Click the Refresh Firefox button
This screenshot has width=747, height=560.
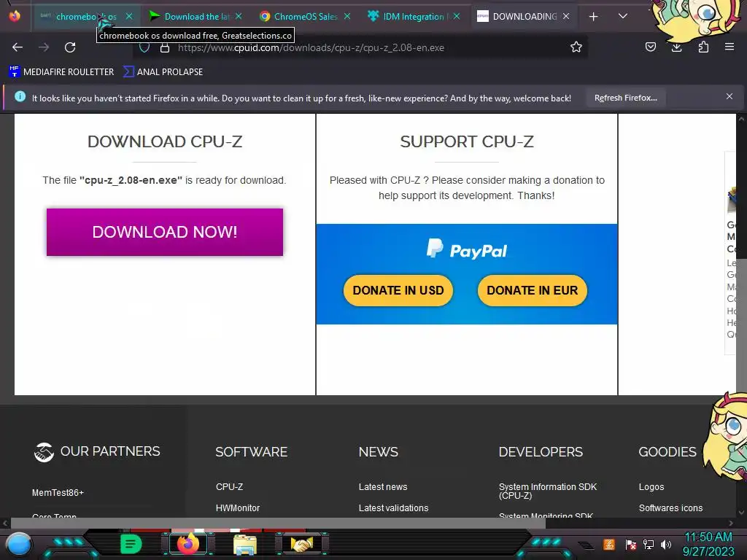(625, 98)
